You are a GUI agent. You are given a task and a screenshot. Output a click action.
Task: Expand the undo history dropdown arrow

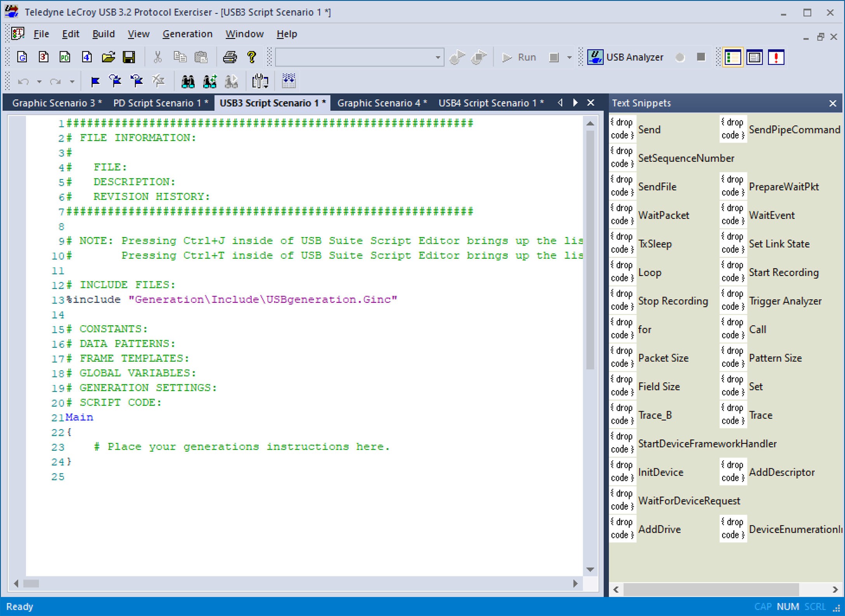click(39, 82)
